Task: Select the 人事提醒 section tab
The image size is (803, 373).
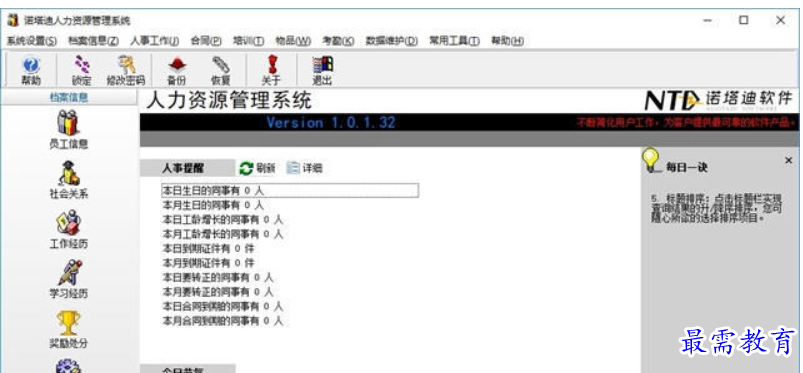Action: [x=187, y=168]
